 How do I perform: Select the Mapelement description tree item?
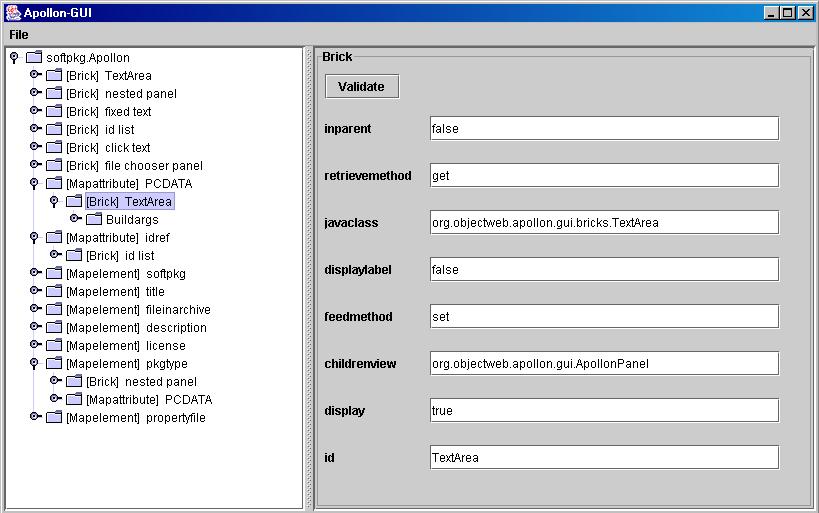tap(136, 328)
